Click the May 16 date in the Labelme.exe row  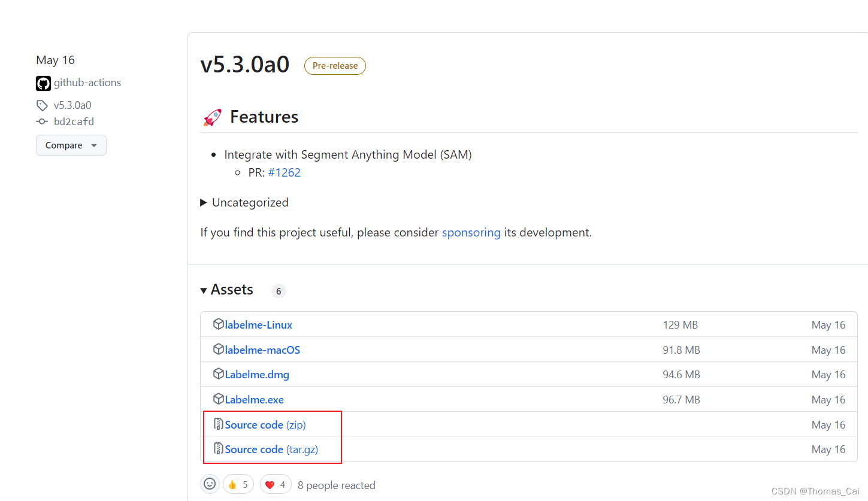coord(828,400)
